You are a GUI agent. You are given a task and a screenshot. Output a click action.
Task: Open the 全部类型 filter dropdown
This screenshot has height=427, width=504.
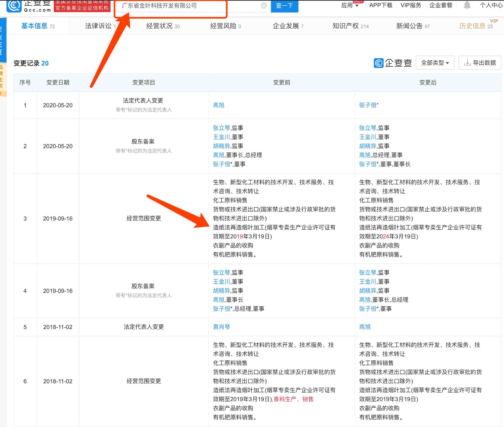pyautogui.click(x=435, y=63)
